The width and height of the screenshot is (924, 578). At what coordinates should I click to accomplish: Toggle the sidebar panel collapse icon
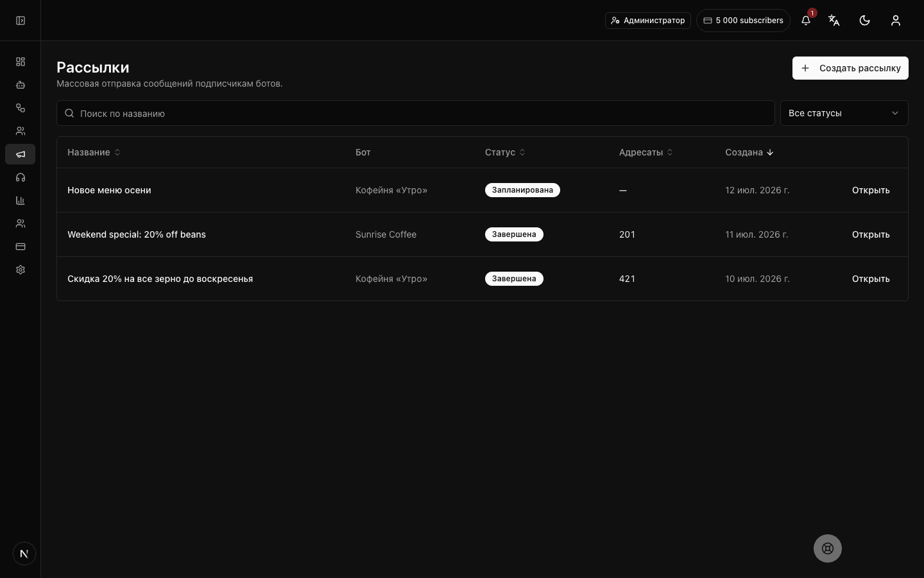point(21,21)
